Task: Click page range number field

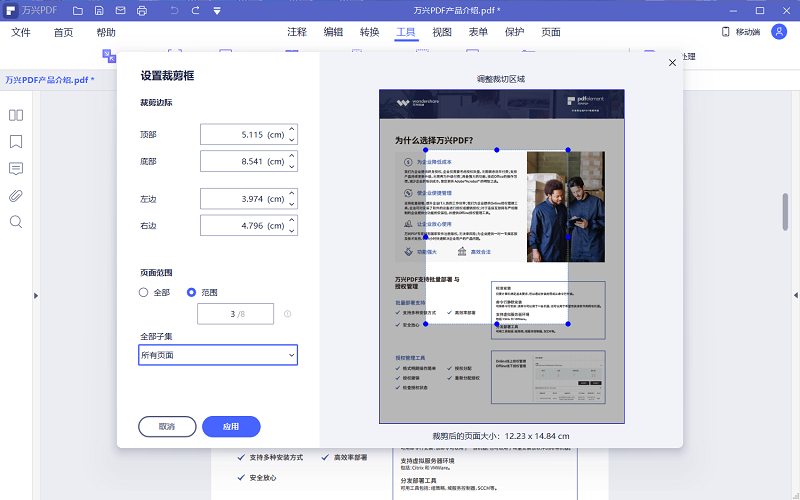Action: pos(235,314)
